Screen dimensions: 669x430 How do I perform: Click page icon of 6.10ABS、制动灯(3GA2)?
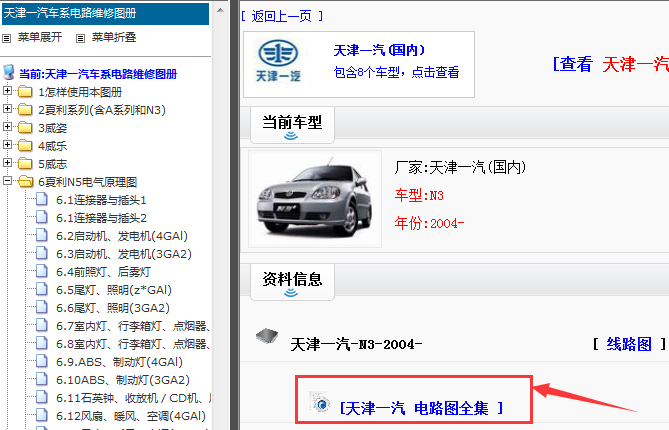[42, 379]
